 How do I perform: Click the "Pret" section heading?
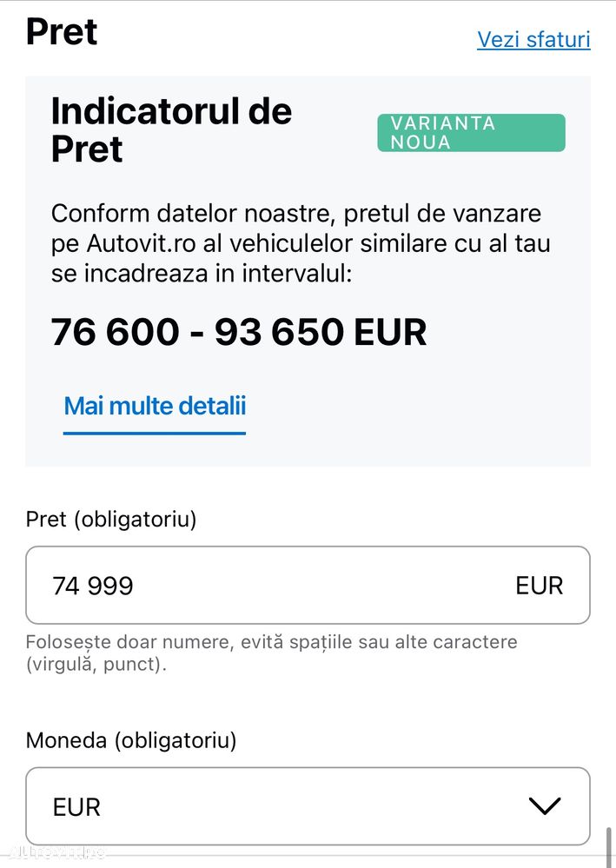pos(62,31)
